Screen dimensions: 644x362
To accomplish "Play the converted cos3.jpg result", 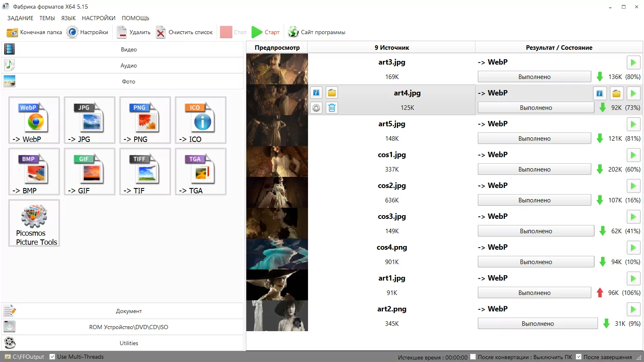I will 633,217.
